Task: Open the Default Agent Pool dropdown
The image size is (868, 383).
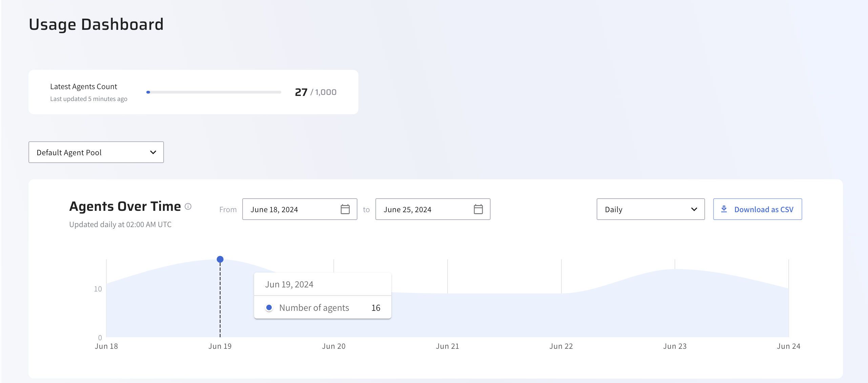Action: tap(96, 153)
